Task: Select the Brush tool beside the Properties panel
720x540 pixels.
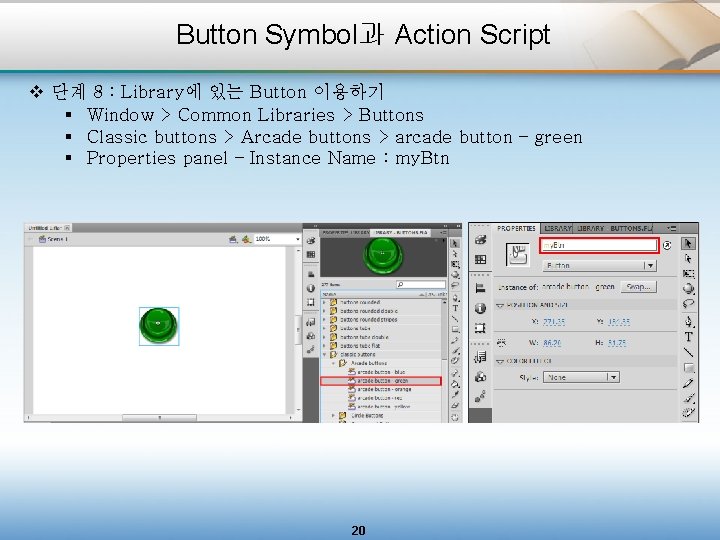Action: click(x=687, y=398)
